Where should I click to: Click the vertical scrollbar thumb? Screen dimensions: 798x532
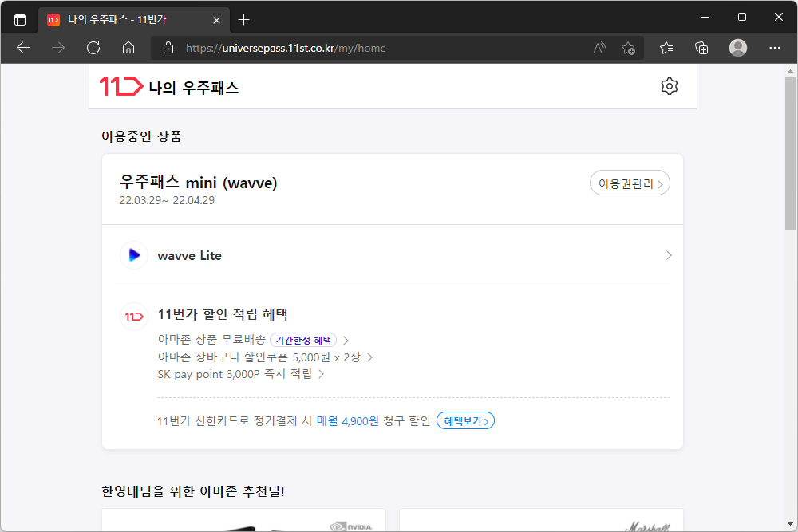[x=790, y=153]
